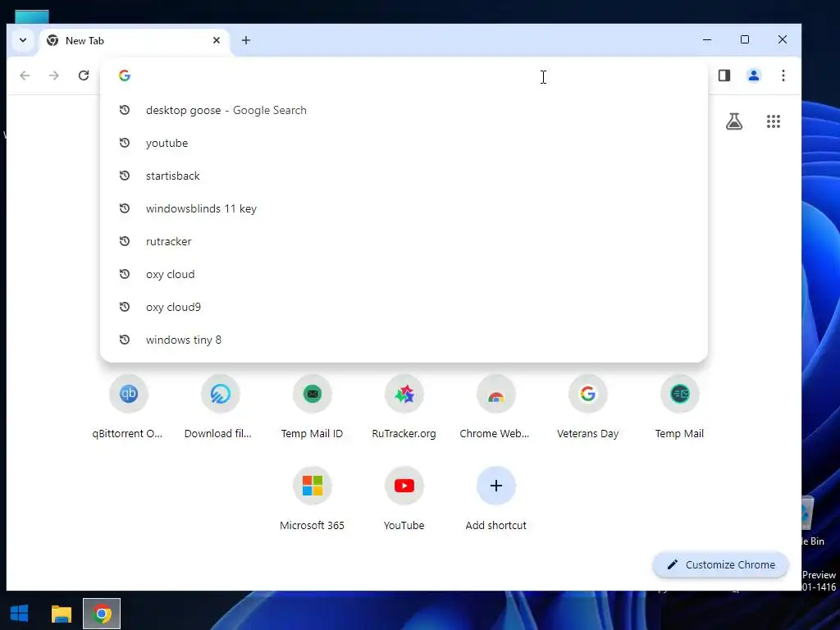
Task: Go back with the back arrow
Action: pyautogui.click(x=25, y=75)
